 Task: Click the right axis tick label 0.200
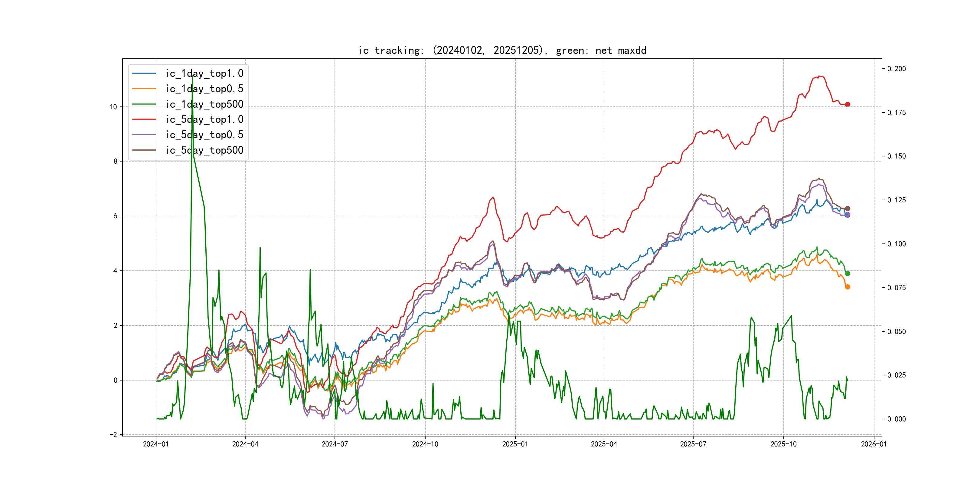[896, 69]
